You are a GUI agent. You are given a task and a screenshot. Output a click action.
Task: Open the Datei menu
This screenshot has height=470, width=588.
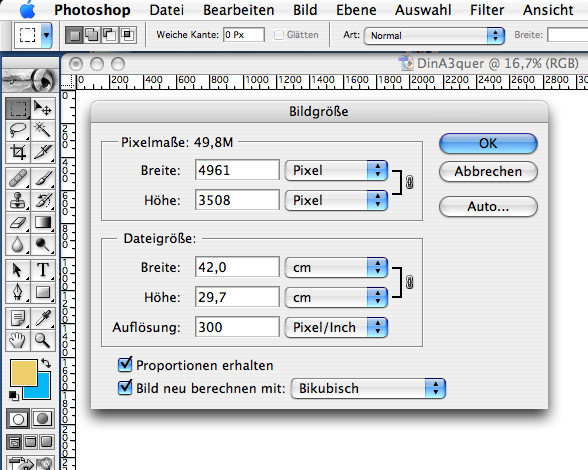pos(166,10)
